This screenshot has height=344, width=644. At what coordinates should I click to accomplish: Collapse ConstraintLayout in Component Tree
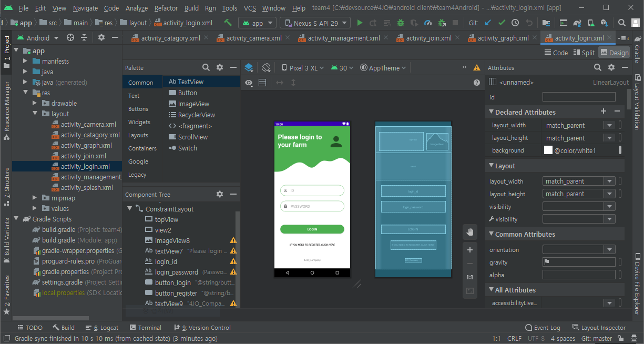click(x=130, y=209)
